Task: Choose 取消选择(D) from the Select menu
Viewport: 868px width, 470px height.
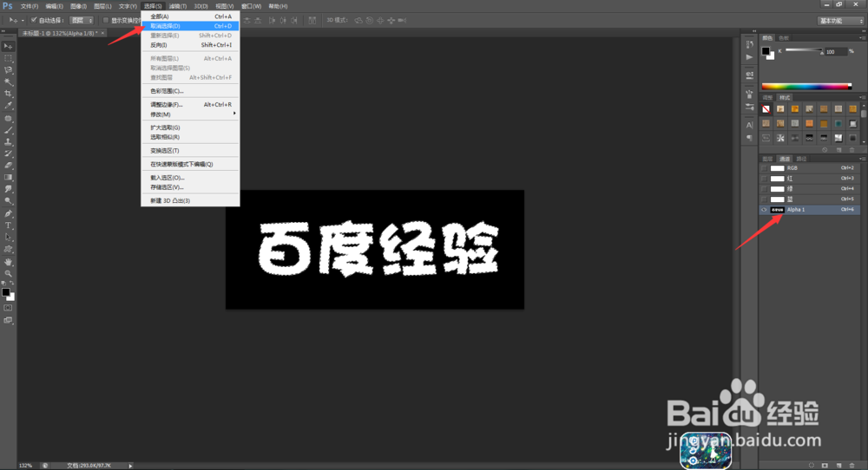Action: [x=190, y=26]
